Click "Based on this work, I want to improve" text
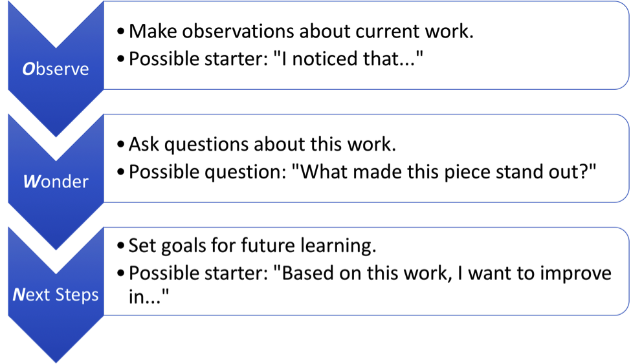Image resolution: width=631 pixels, height=364 pixels. click(x=443, y=273)
